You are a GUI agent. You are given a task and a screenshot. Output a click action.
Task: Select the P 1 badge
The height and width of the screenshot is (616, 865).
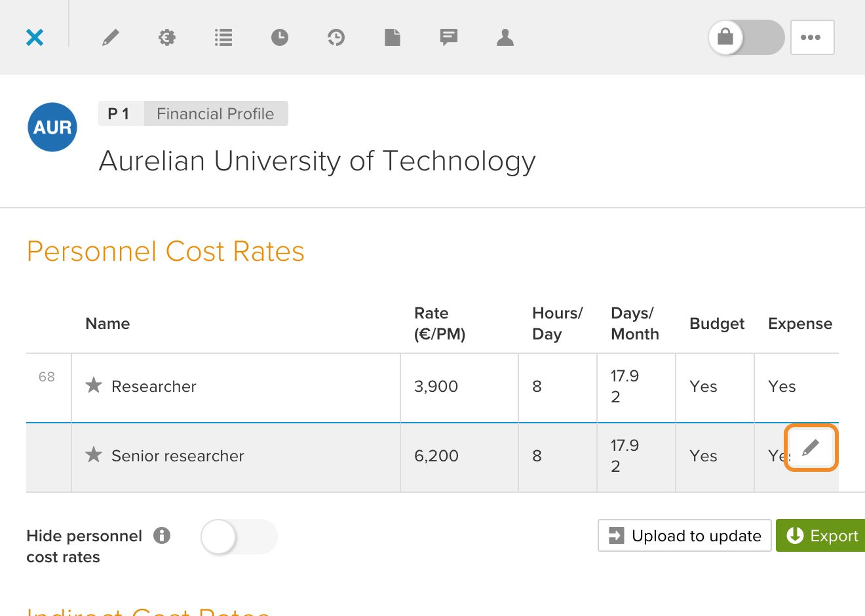[x=121, y=113]
